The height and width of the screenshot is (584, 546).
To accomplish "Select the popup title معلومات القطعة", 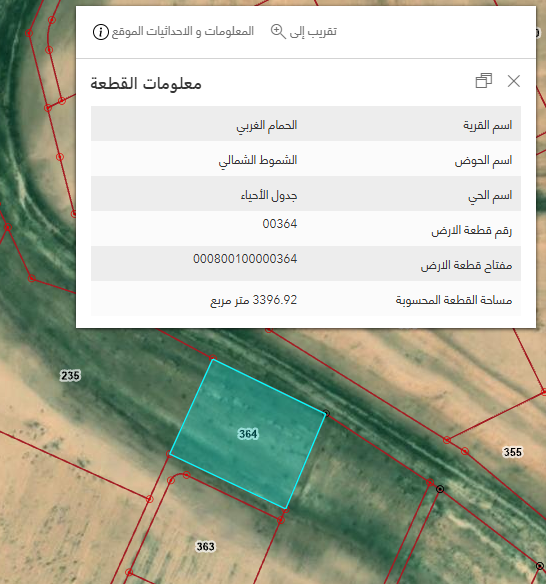I will 146,83.
